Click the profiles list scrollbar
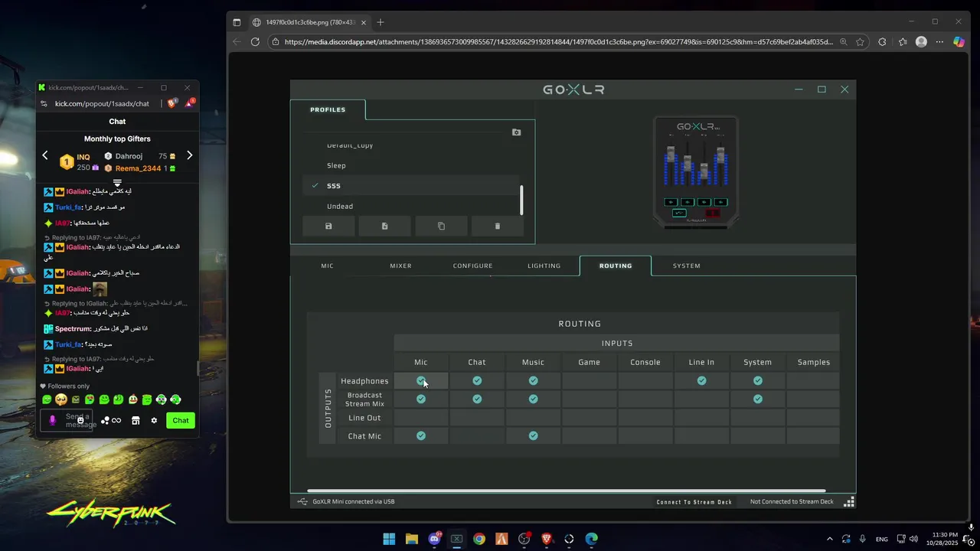 [x=521, y=201]
